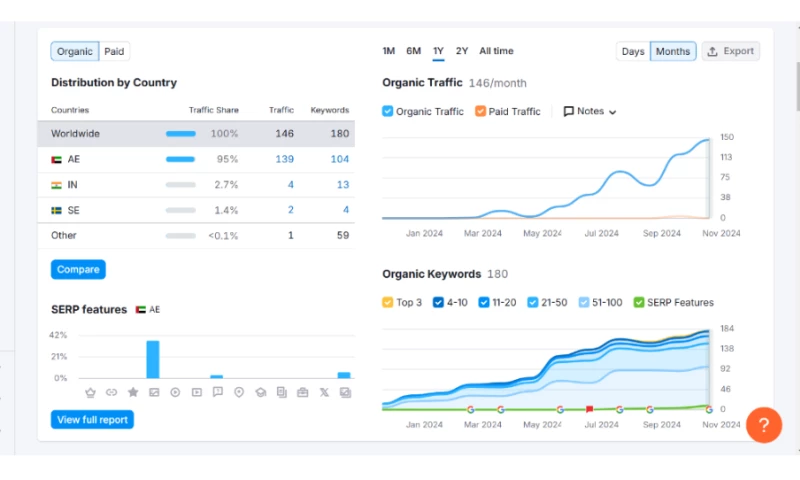Click the featured snippet crown icon
Screen dimensions: 800x480
coord(90,393)
